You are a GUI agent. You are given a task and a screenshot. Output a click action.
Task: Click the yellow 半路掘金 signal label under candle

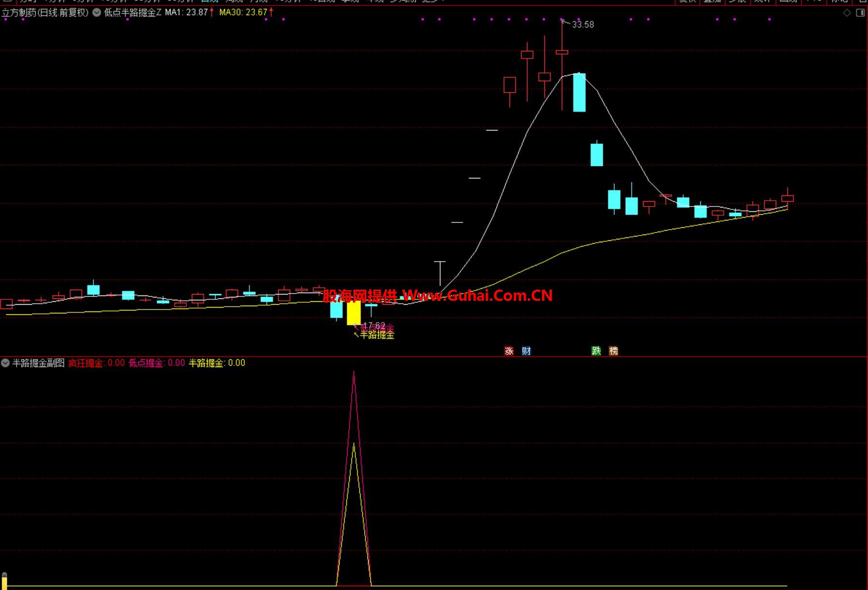pos(377,335)
